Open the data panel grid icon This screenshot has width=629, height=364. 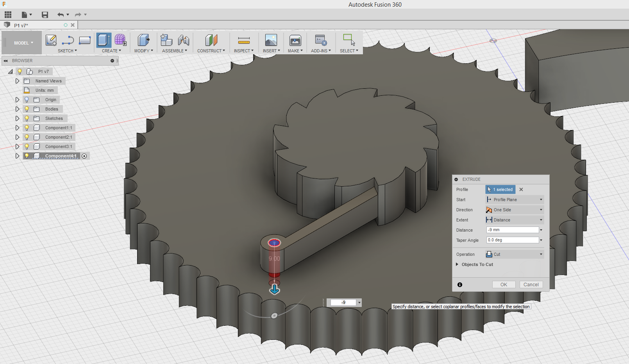[8, 15]
